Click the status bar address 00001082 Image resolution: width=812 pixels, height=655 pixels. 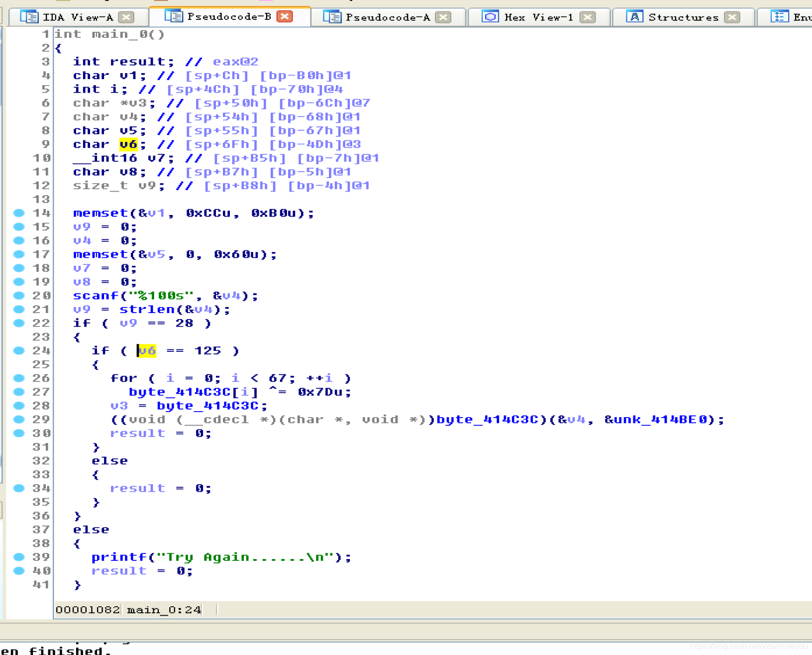tap(88, 610)
